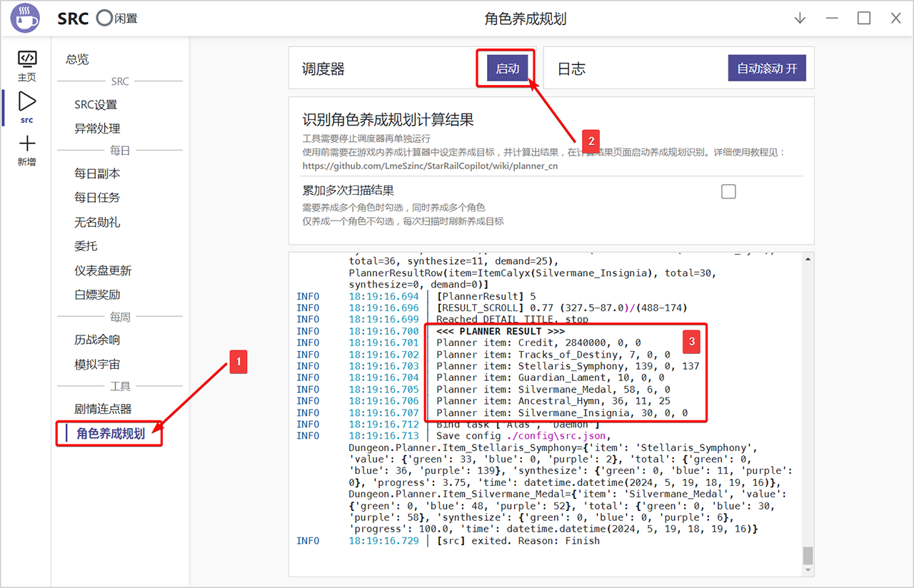Open SRC设置 in the sidebar
The width and height of the screenshot is (914, 588).
[x=96, y=105]
